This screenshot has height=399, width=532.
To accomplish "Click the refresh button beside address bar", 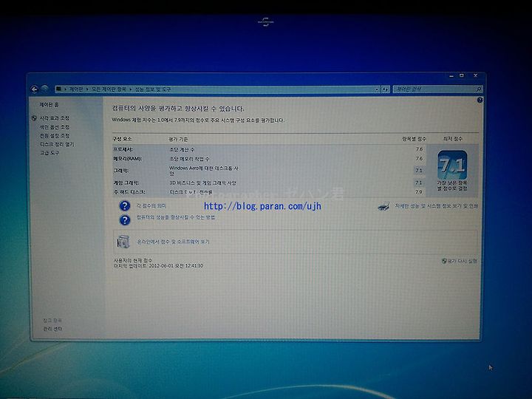I will click(385, 89).
